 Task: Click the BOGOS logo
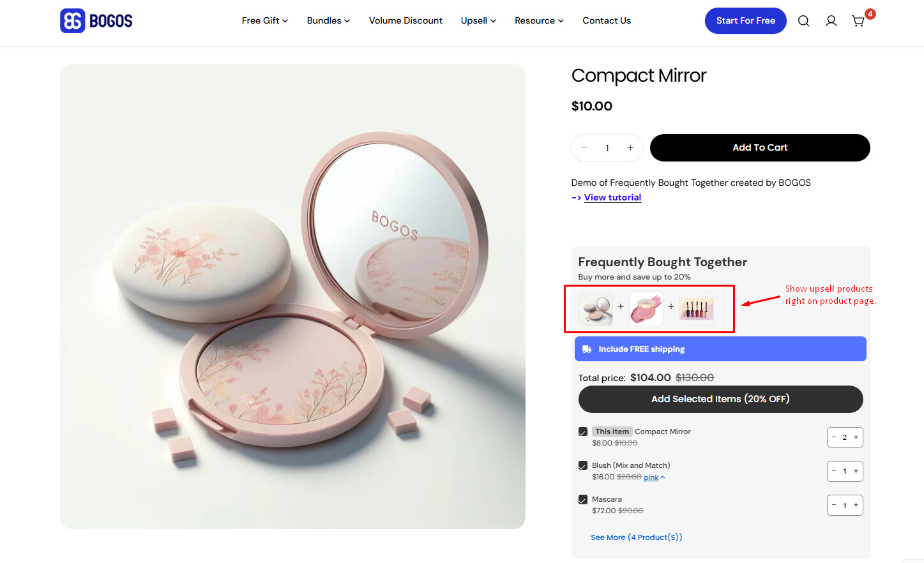click(96, 20)
